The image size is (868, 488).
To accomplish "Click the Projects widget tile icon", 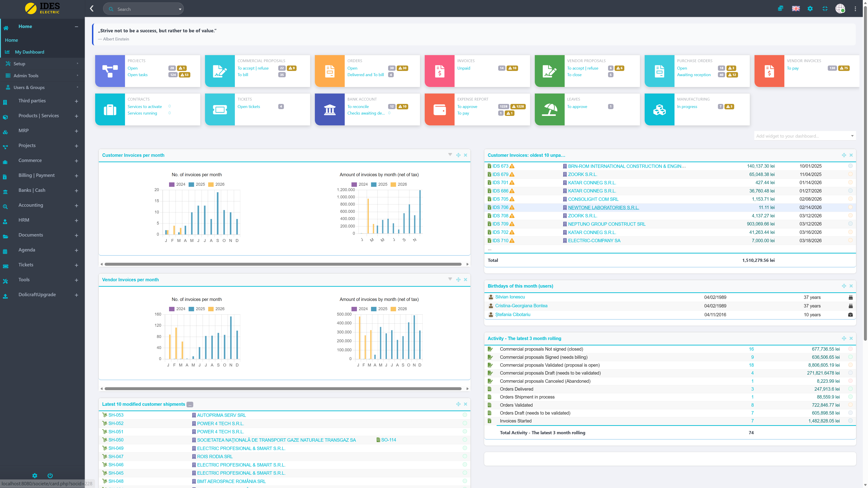I will (110, 71).
